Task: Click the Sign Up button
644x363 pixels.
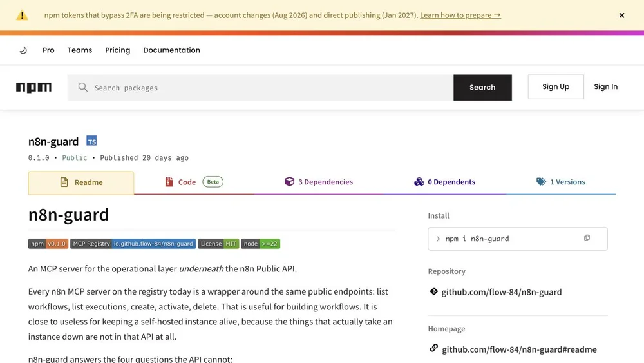Action: click(556, 87)
